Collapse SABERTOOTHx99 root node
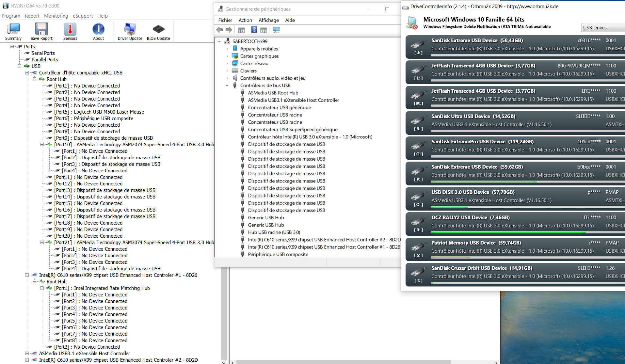The width and height of the screenshot is (625, 364). pyautogui.click(x=219, y=41)
